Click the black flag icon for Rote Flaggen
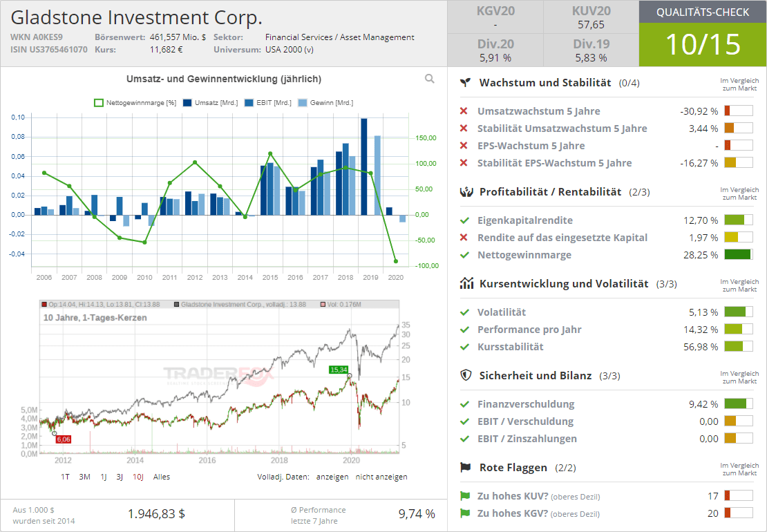The height and width of the screenshot is (532, 767). coord(466,468)
